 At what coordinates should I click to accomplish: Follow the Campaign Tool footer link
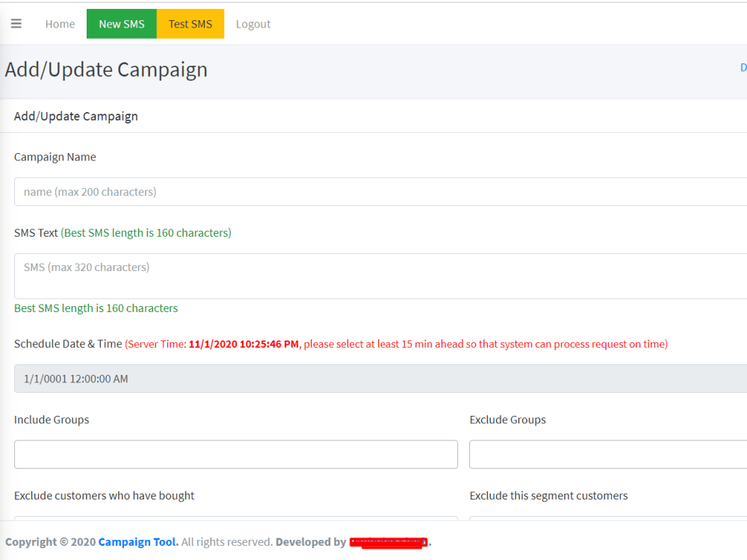tap(137, 541)
